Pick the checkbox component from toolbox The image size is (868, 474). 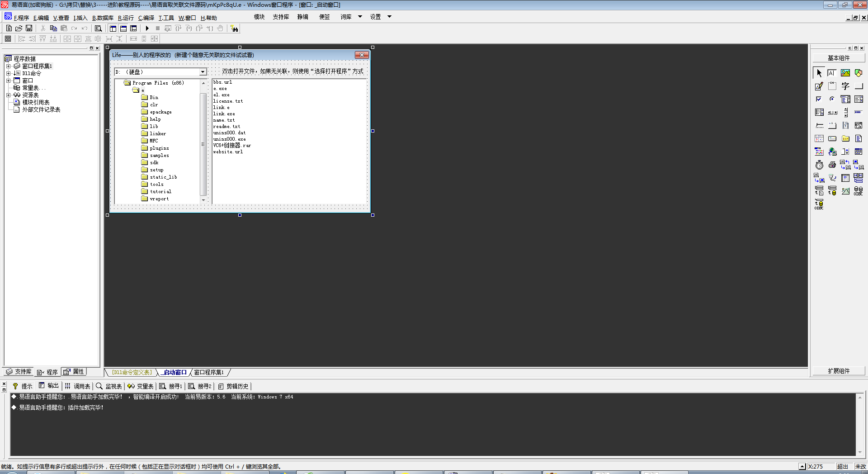819,99
